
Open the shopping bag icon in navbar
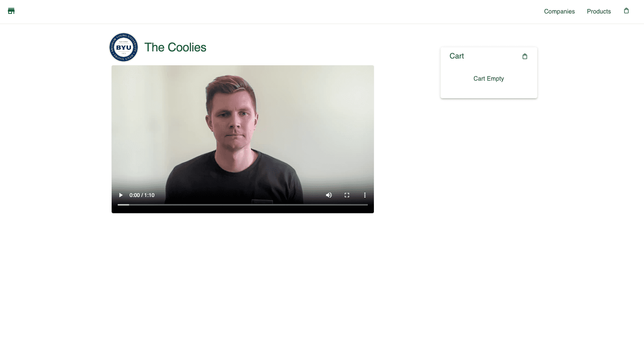tap(626, 11)
